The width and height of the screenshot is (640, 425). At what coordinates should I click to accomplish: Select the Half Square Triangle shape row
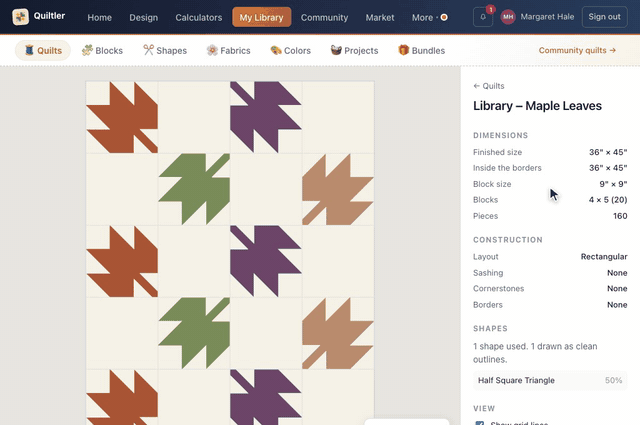click(550, 380)
